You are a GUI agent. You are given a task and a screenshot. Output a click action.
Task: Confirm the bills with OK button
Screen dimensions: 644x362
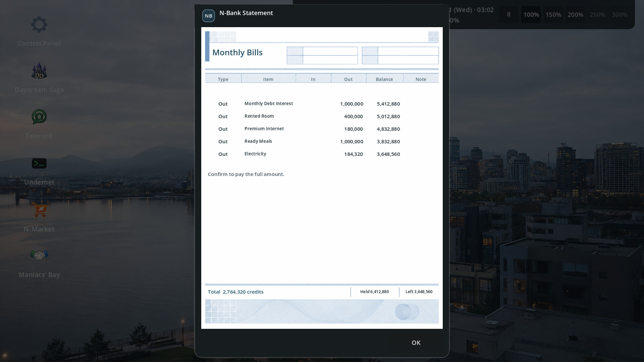416,343
